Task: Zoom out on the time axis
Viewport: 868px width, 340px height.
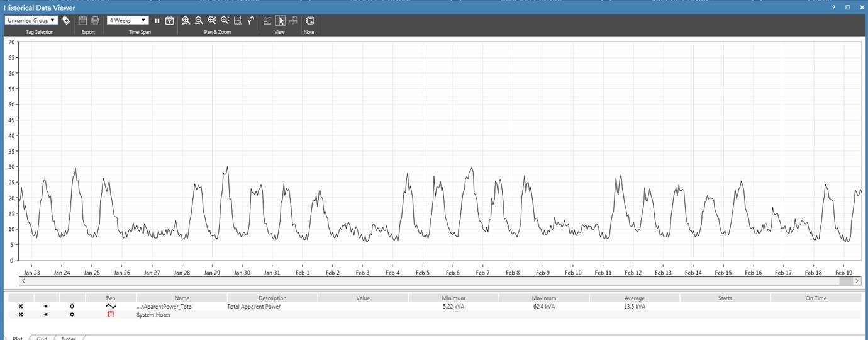Action: (x=199, y=21)
